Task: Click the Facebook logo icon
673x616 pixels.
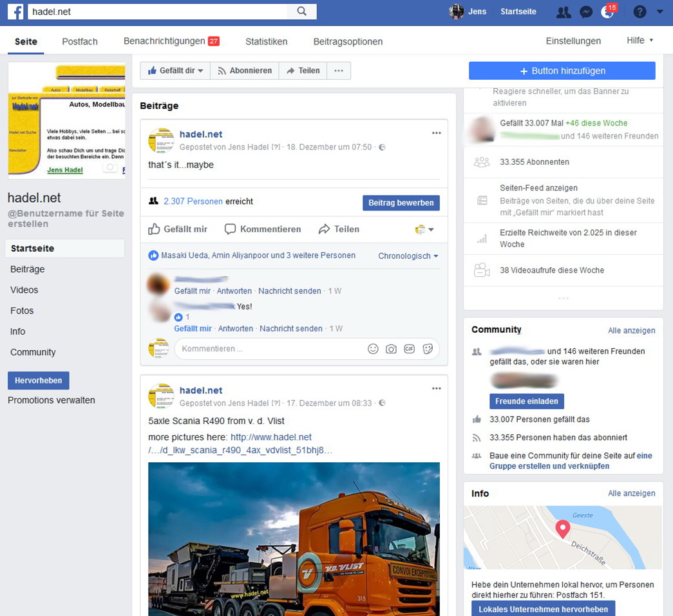Action: click(15, 12)
